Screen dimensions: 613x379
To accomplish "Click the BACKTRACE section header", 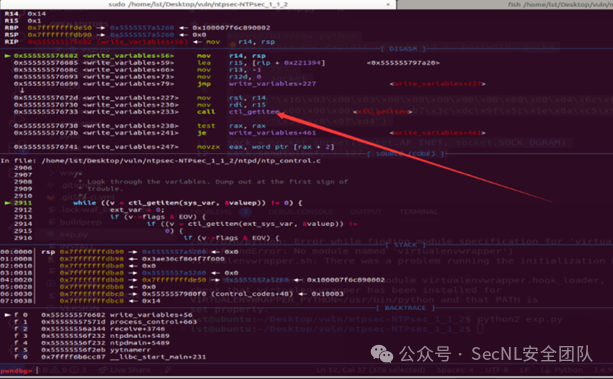I will (x=405, y=308).
